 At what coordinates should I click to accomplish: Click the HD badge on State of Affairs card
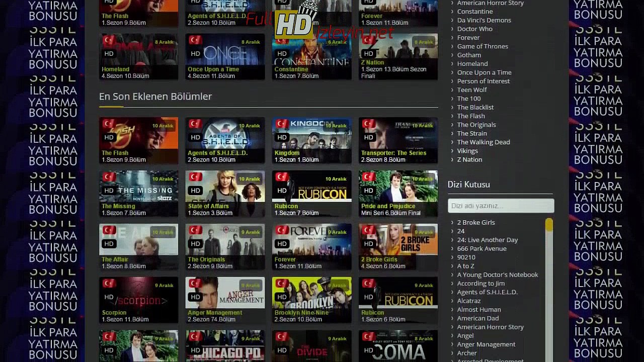point(195,191)
